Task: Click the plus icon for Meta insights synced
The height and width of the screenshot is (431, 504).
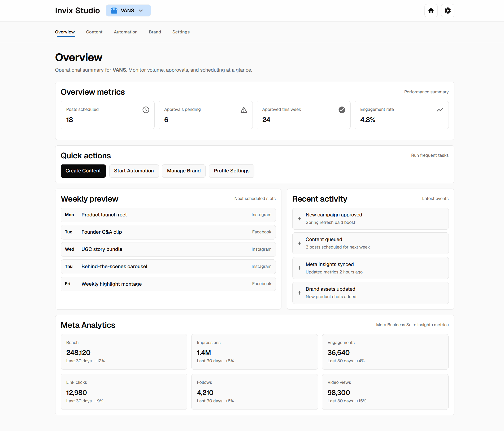Action: point(299,268)
